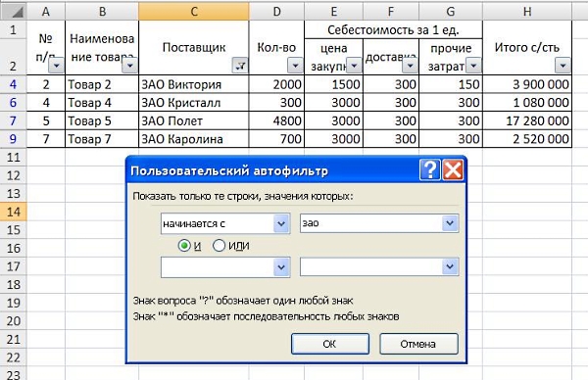Viewport: 588px width, 380px height.
Task: Click the cell 'ЗАО Виктория'
Action: [x=193, y=84]
